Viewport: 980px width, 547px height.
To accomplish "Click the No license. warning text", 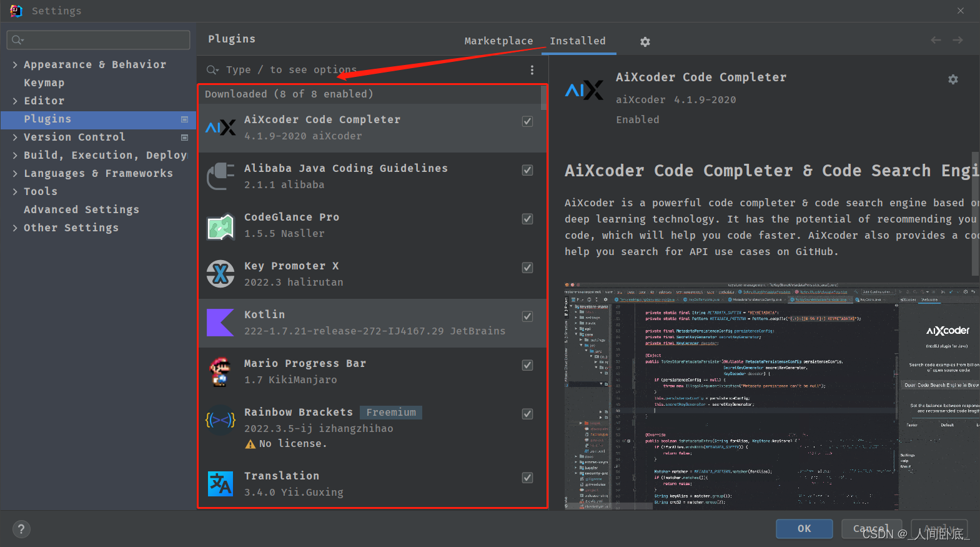I will pyautogui.click(x=293, y=444).
